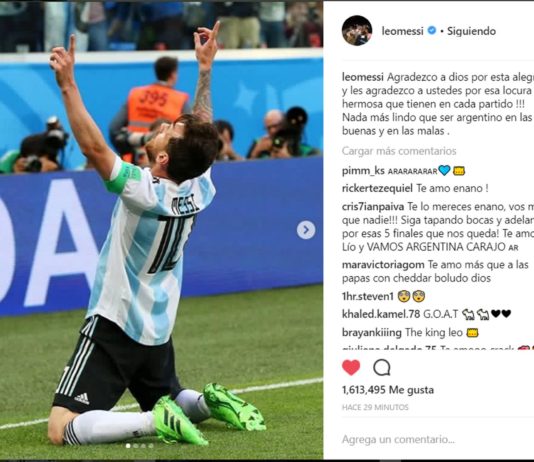The width and height of the screenshot is (534, 462).
Task: Go to next photo with carousel arrow
Action: point(305,230)
